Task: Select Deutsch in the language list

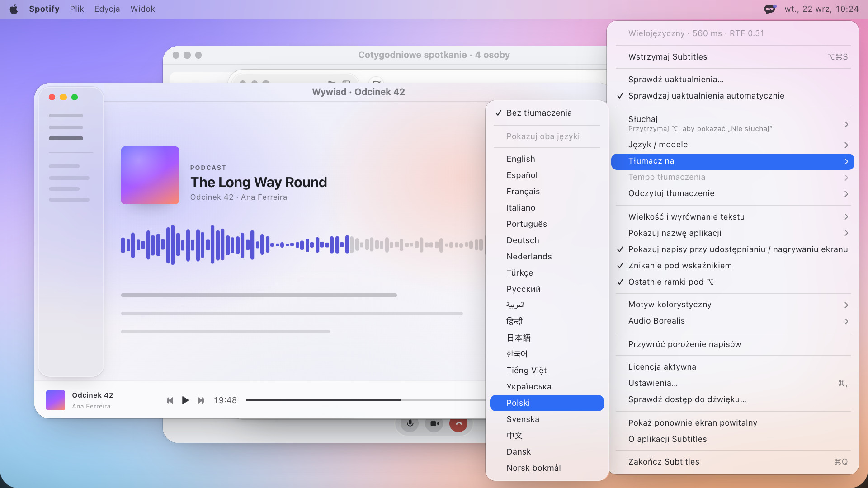Action: tap(547, 240)
